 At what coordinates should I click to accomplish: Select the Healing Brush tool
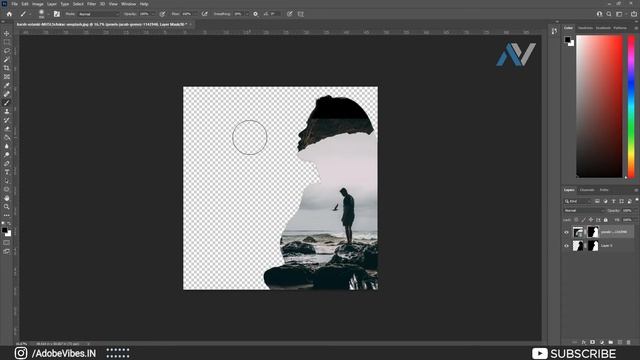7,94
